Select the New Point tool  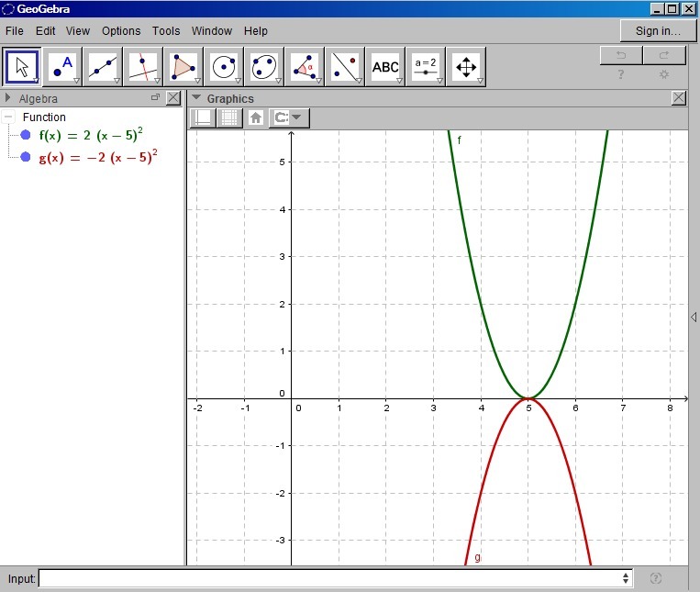63,66
